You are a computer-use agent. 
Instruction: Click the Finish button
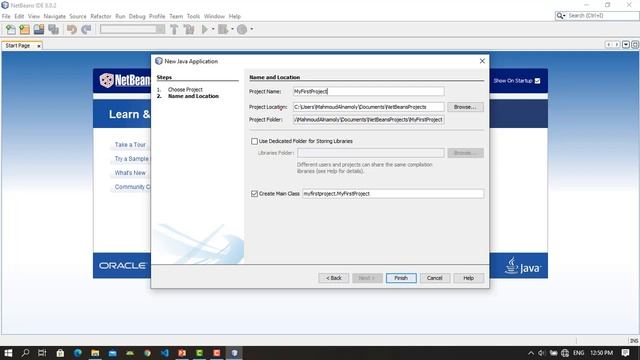pos(401,278)
